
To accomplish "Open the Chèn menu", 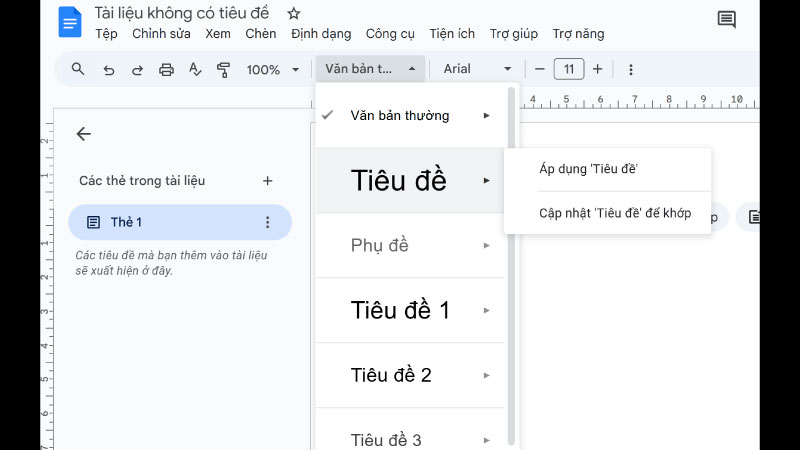I will pyautogui.click(x=261, y=34).
